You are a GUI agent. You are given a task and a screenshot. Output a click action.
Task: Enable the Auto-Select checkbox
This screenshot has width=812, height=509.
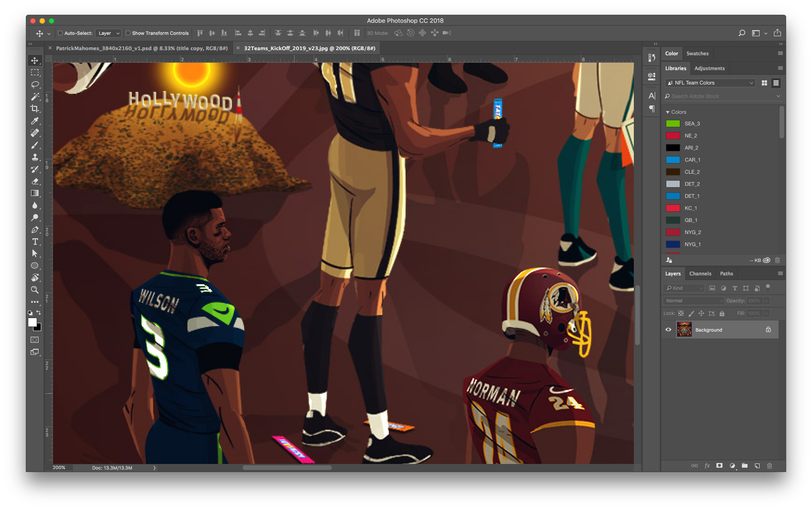point(60,33)
